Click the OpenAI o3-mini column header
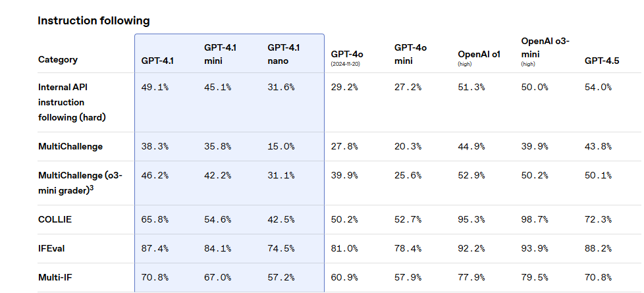This screenshot has width=644, height=293. 545,47
